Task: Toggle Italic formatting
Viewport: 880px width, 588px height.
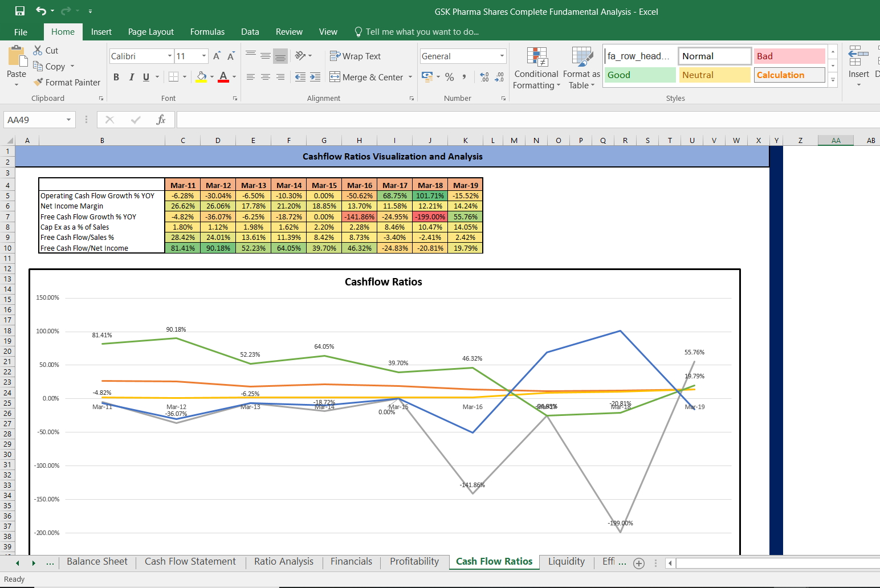Action: (x=132, y=77)
